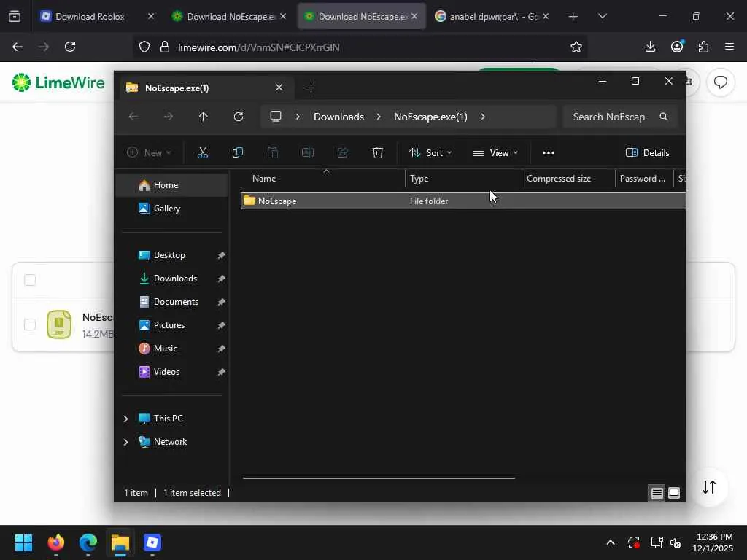Expand the chevron after NoEscape.exe(1) in path

(x=483, y=117)
